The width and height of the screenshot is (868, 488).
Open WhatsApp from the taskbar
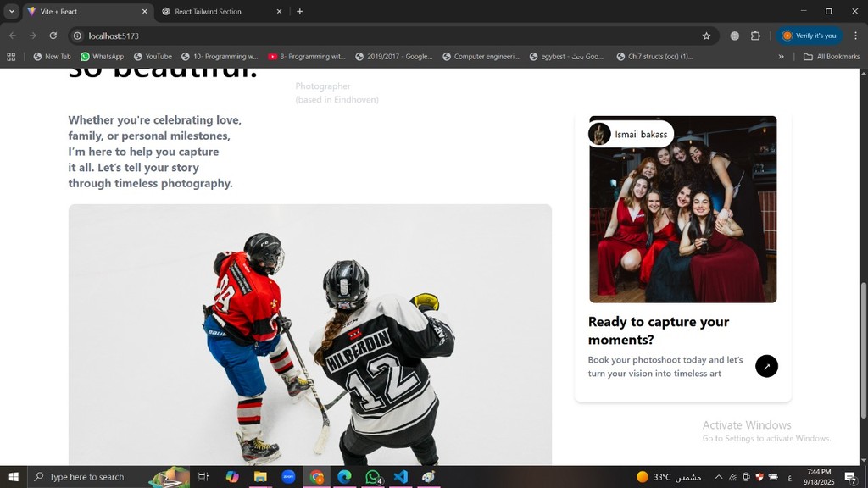(373, 477)
